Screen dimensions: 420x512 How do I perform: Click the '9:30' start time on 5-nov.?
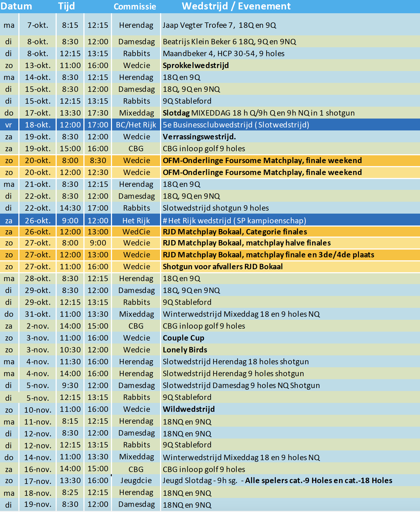click(70, 385)
